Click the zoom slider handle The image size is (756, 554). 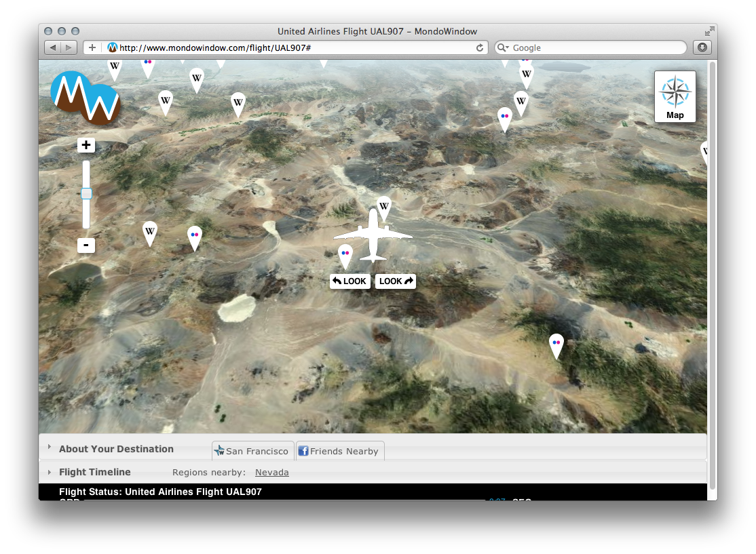pyautogui.click(x=86, y=194)
